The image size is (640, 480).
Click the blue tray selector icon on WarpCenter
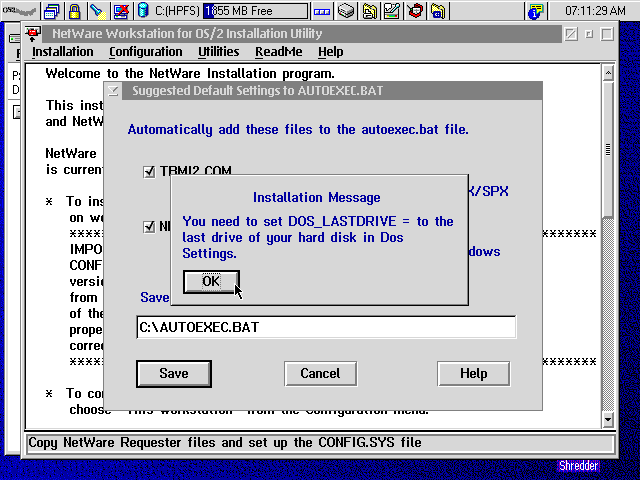click(x=322, y=11)
